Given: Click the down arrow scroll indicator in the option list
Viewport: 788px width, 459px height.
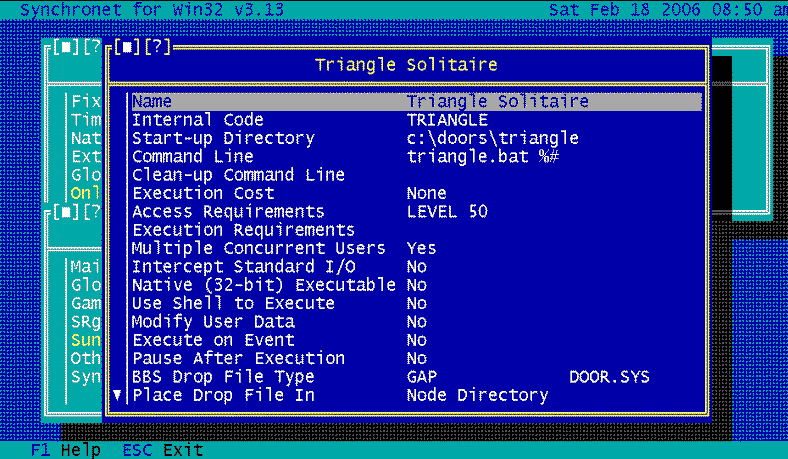Looking at the screenshot, I should [x=117, y=395].
